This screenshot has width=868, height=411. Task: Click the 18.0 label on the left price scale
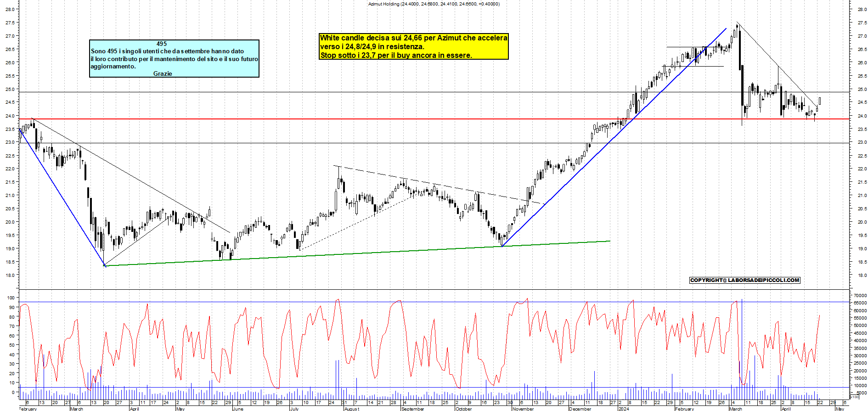(11, 276)
